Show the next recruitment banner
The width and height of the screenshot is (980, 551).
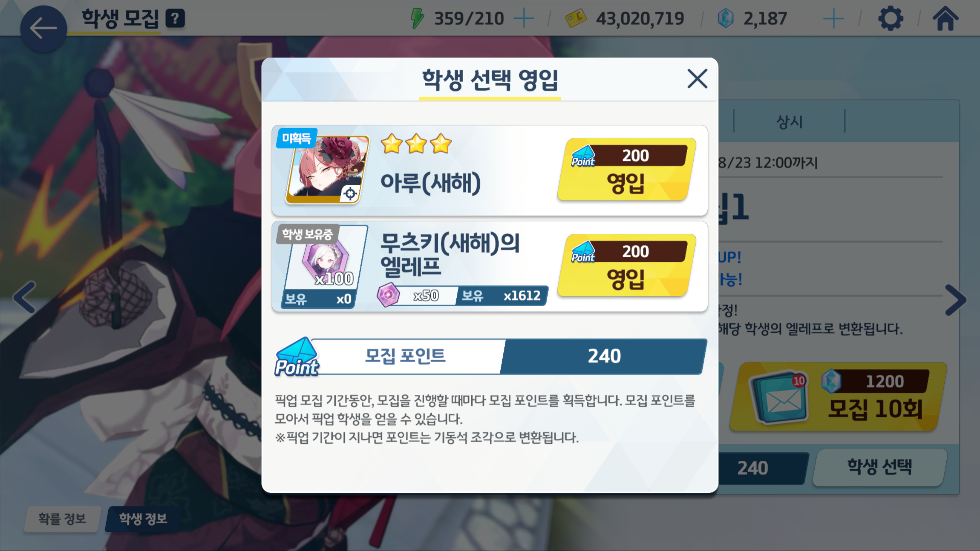(x=955, y=300)
